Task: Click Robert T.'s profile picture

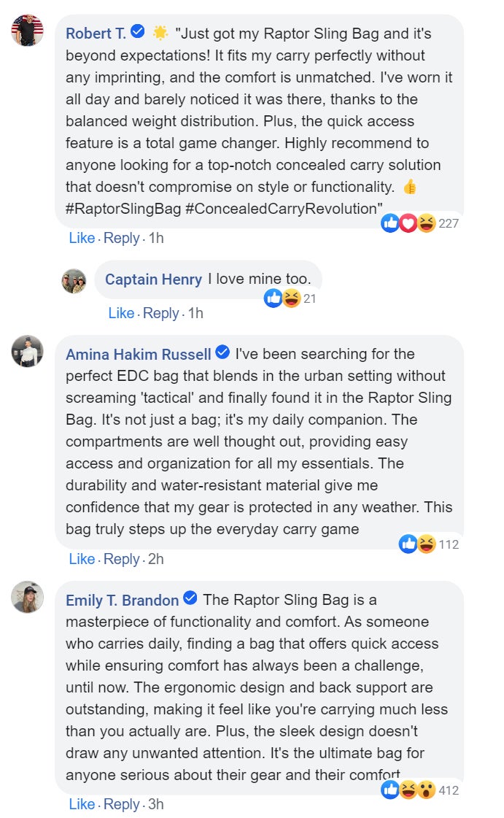Action: 28,31
